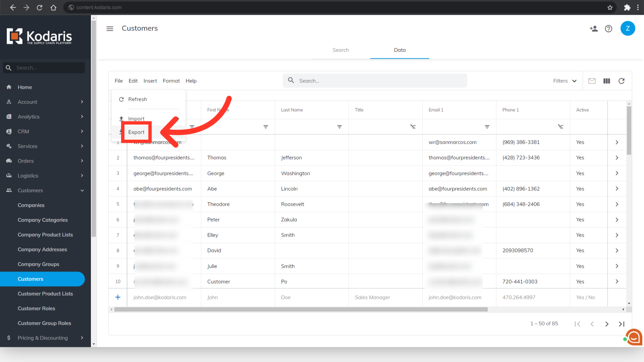This screenshot has height=362, width=644.
Task: Click the mail envelope icon in toolbar
Action: pos(592,81)
